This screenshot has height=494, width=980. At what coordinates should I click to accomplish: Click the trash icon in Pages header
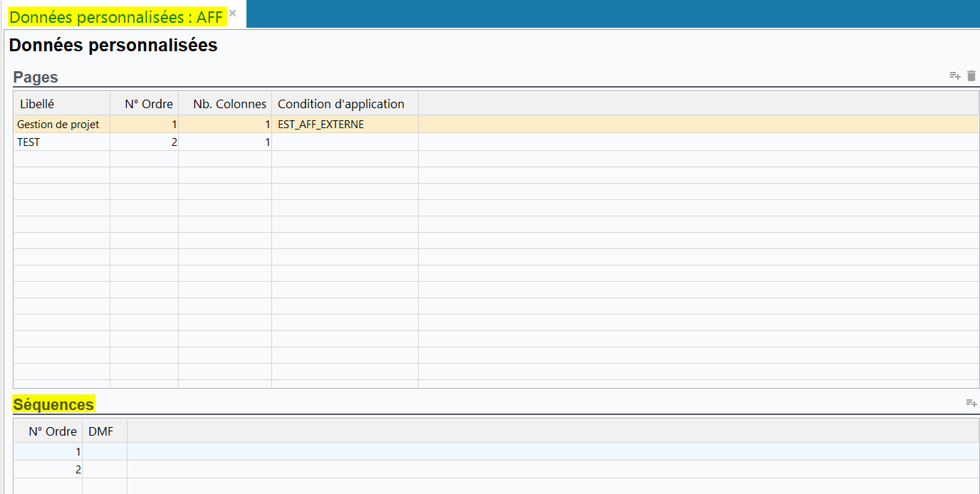(x=971, y=76)
